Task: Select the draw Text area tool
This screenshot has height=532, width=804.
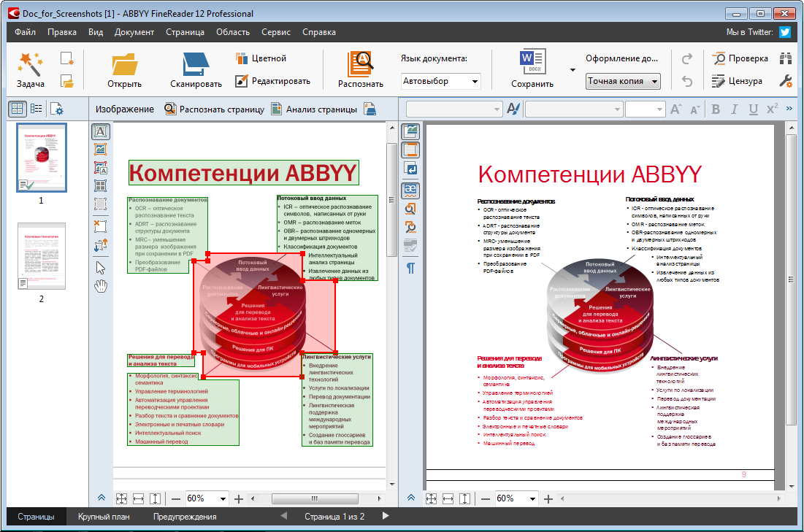Action: tap(101, 131)
